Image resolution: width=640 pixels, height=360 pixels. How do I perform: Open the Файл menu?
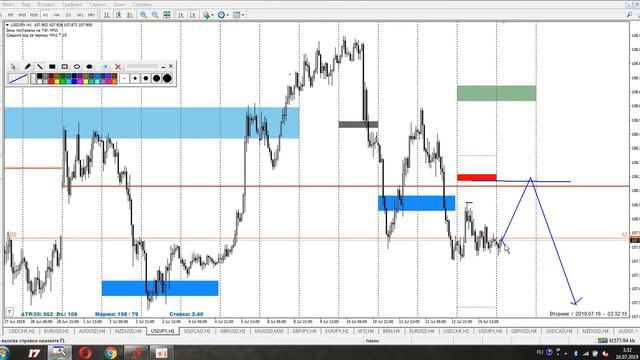click(9, 4)
